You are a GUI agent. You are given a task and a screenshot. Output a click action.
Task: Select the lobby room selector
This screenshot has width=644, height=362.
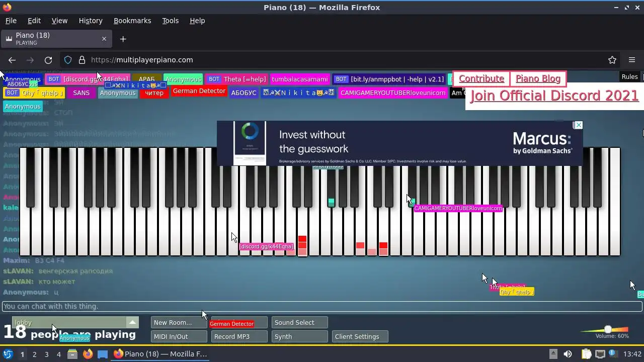coord(75,323)
